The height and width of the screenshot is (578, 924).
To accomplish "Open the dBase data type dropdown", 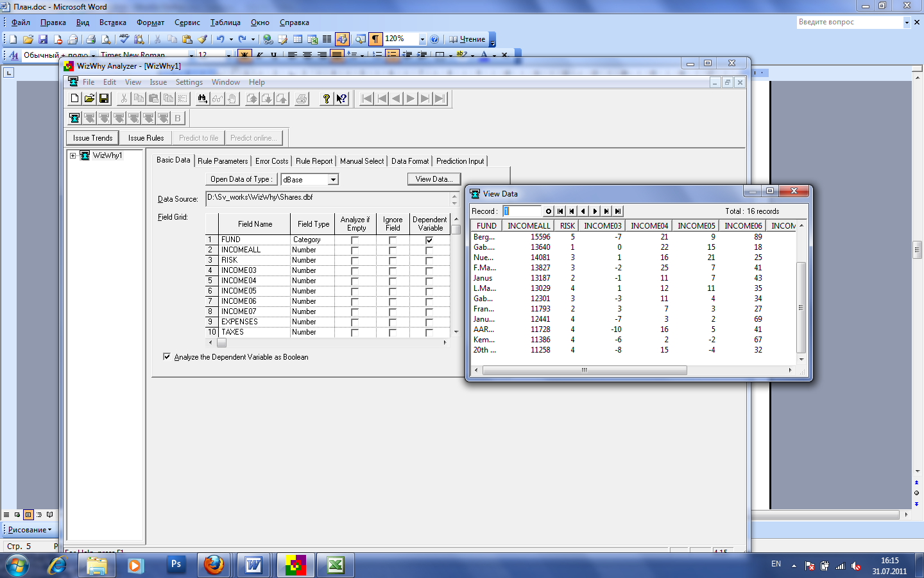I will click(x=333, y=180).
